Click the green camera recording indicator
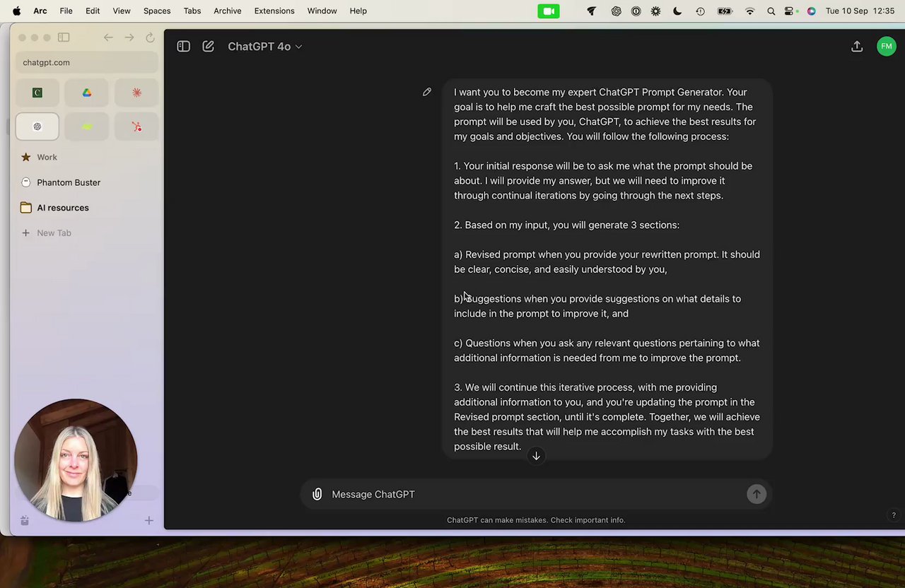The image size is (905, 588). 549,11
